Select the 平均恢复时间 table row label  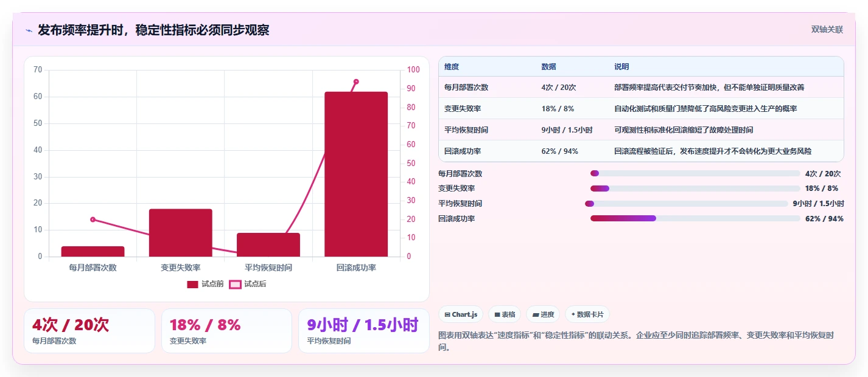pyautogui.click(x=466, y=130)
